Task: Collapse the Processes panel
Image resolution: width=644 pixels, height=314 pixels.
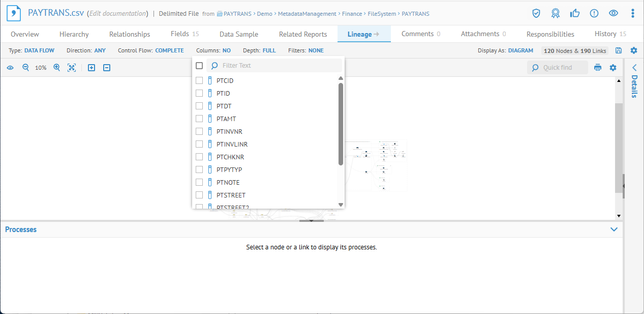Action: coord(614,229)
